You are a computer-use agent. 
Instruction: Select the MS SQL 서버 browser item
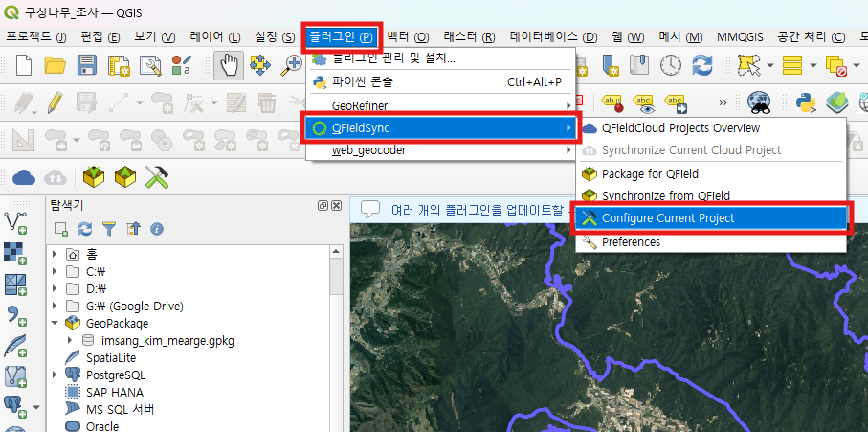pos(110,409)
